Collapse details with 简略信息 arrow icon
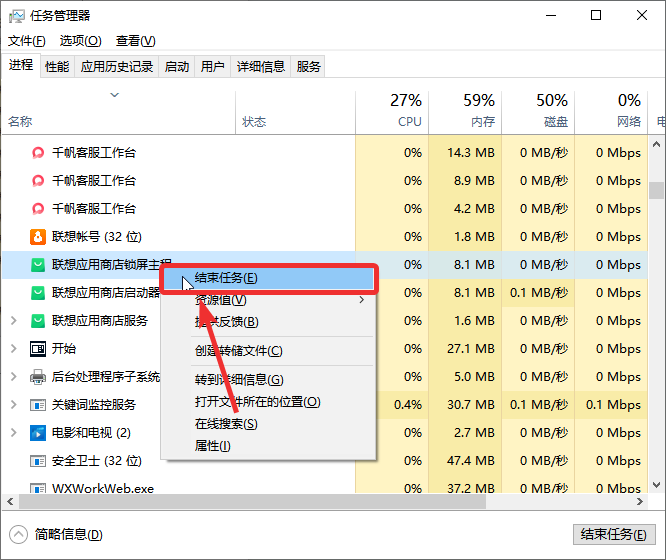Screen dimensions: 666x560 (x=18, y=535)
